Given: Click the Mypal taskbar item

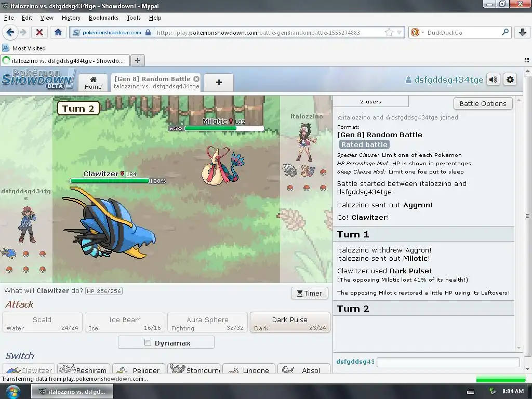Looking at the screenshot, I should (x=72, y=392).
